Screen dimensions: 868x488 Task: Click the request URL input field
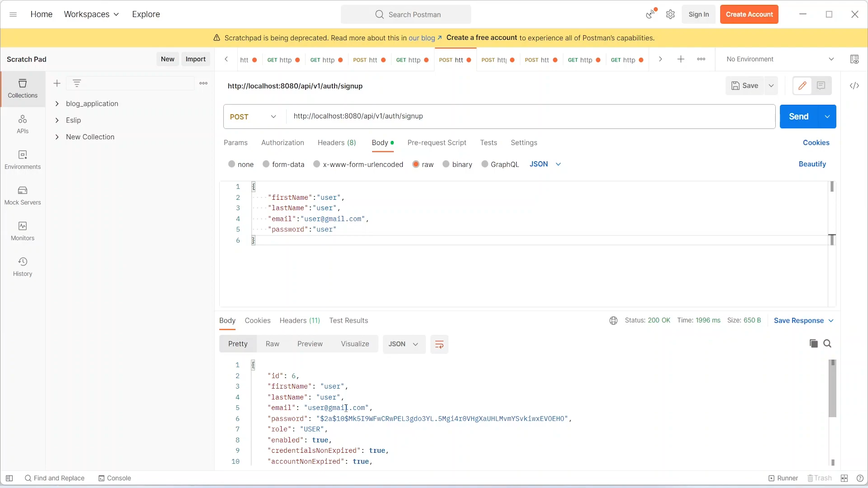point(530,117)
